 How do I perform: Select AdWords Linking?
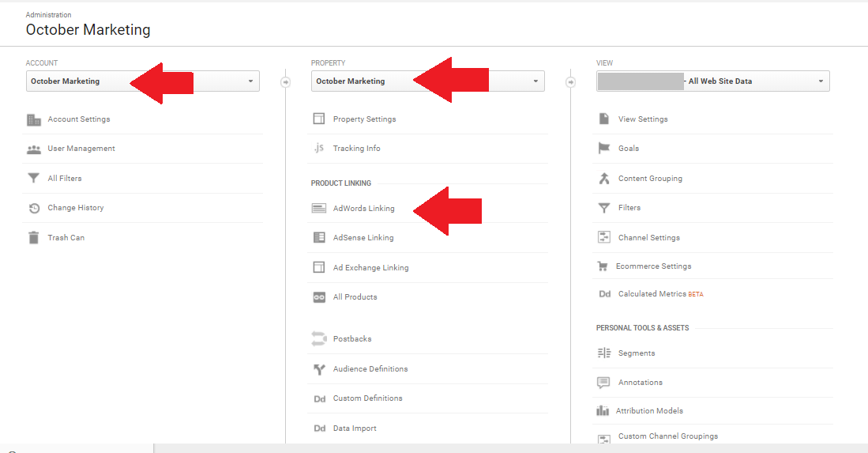[363, 208]
